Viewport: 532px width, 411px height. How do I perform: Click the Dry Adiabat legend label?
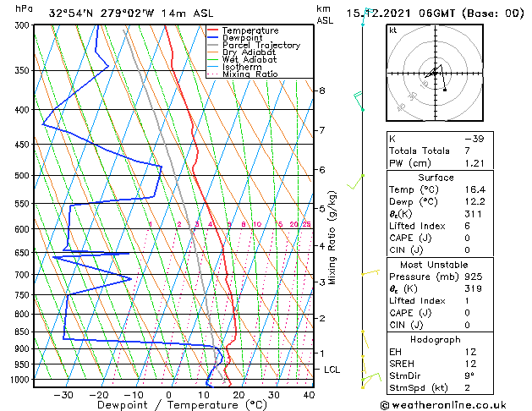pos(249,52)
